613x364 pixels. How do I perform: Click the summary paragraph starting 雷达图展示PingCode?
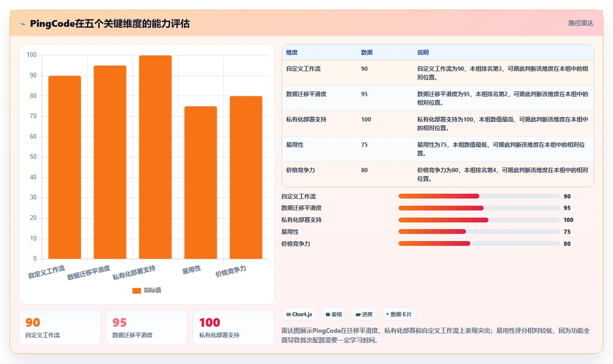tap(436, 336)
